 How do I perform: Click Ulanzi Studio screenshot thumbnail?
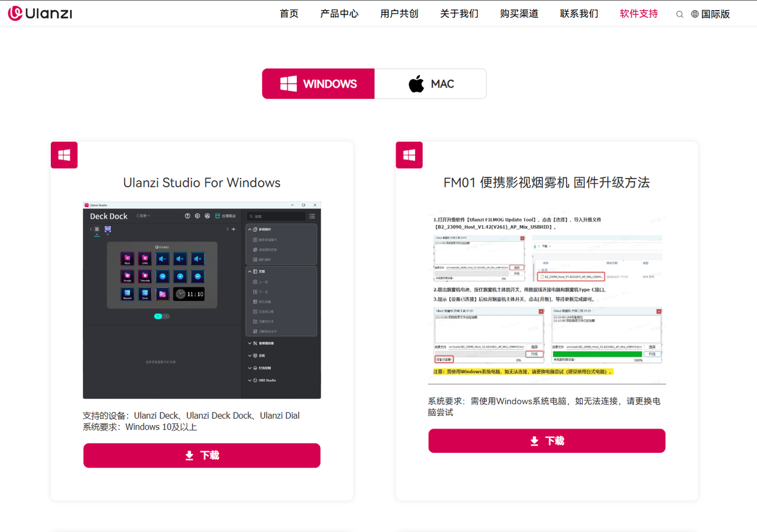[x=202, y=300]
